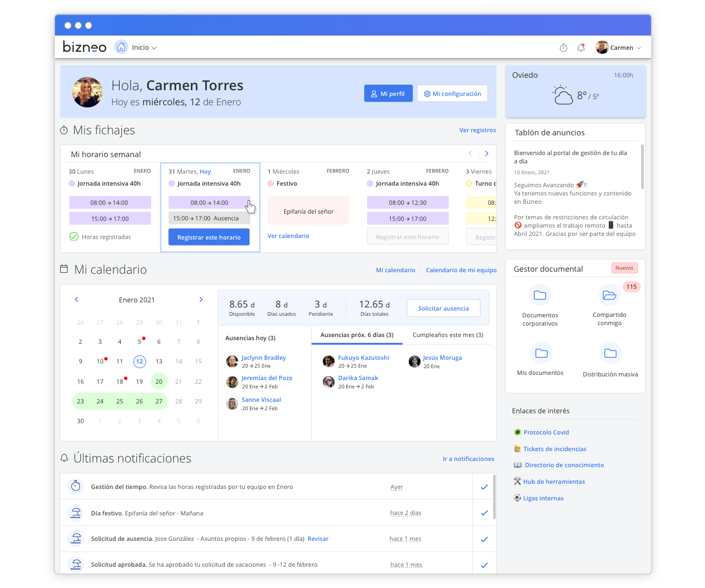Viewport: 705px width, 588px height.
Task: Click beach icon of Solicitud de ausencia notification
Action: (76, 539)
